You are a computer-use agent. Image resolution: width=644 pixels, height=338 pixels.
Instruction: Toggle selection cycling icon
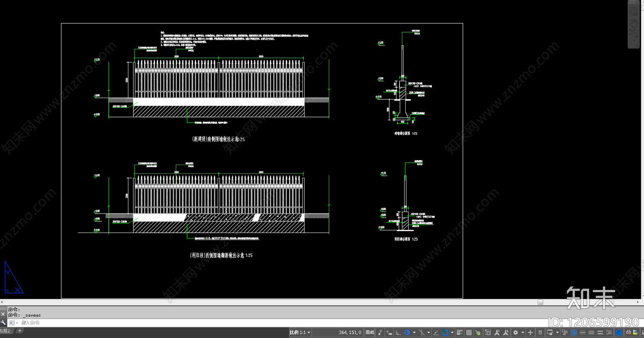click(478, 332)
